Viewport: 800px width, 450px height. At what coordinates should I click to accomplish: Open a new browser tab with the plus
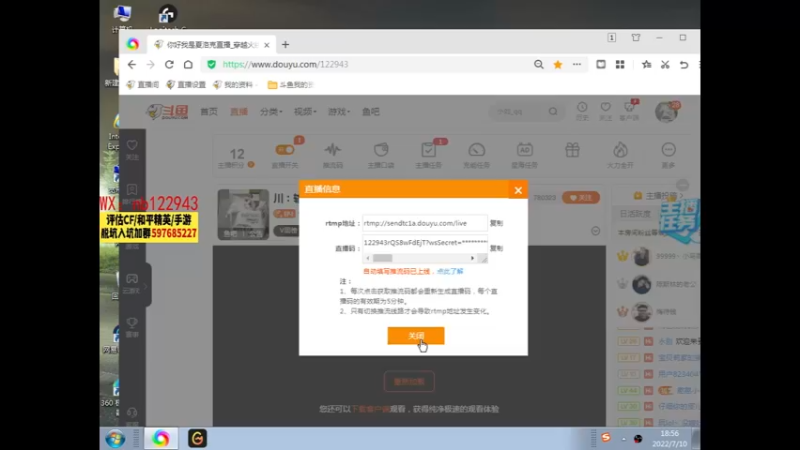click(x=286, y=45)
